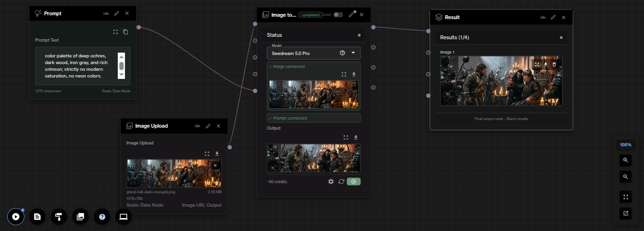Click the model help question mark icon

click(342, 53)
